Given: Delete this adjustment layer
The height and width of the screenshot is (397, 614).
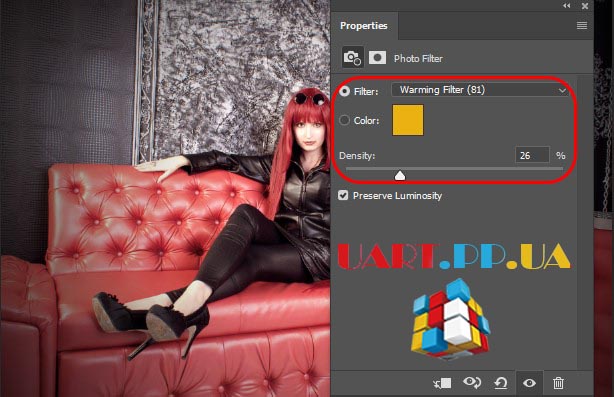Looking at the screenshot, I should coord(558,383).
